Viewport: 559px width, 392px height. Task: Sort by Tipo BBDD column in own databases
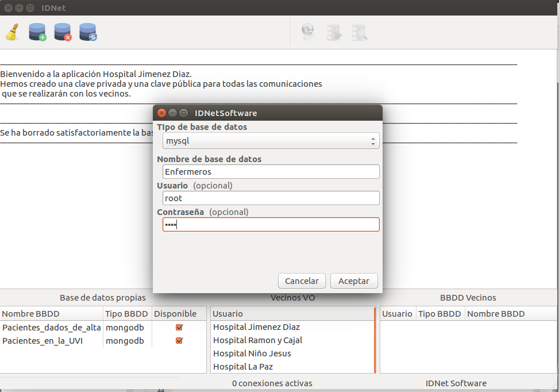[126, 314]
